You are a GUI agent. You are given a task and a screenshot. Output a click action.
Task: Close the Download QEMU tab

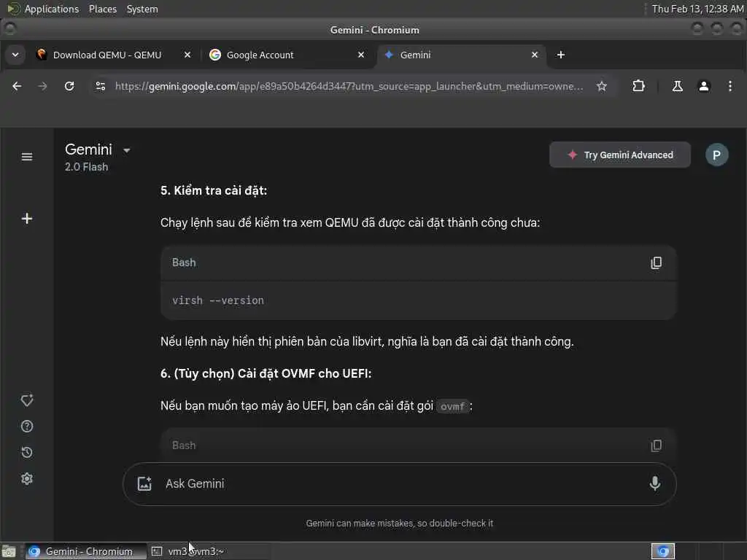pos(187,55)
